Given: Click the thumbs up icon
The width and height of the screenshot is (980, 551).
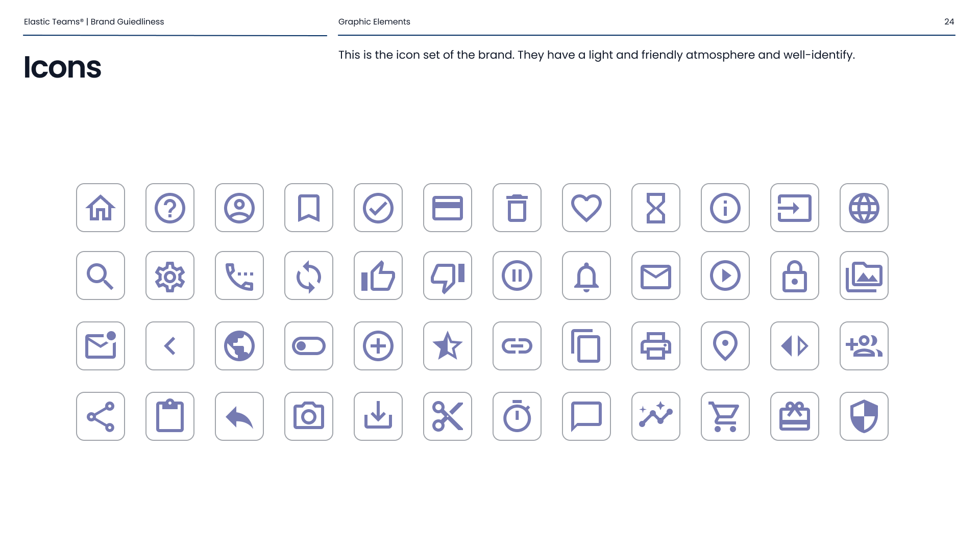Looking at the screenshot, I should [x=378, y=275].
